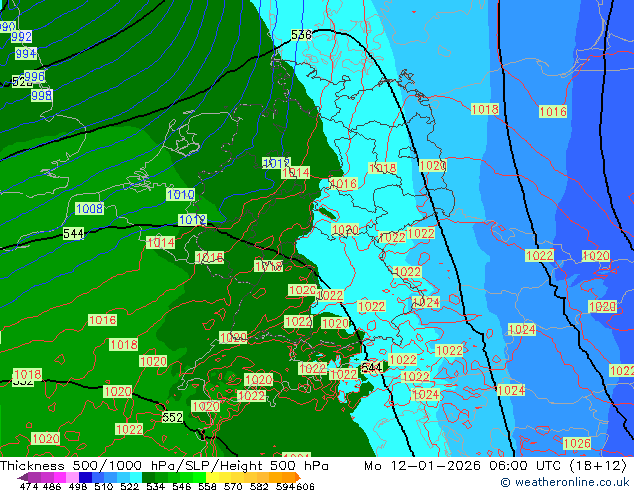Click the 522 legend value
634x490 pixels.
click(x=129, y=486)
